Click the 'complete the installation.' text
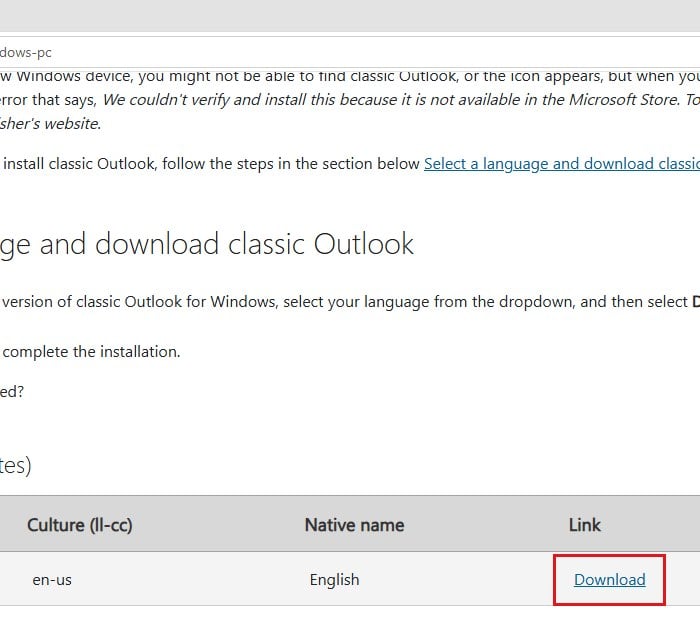 [92, 352]
